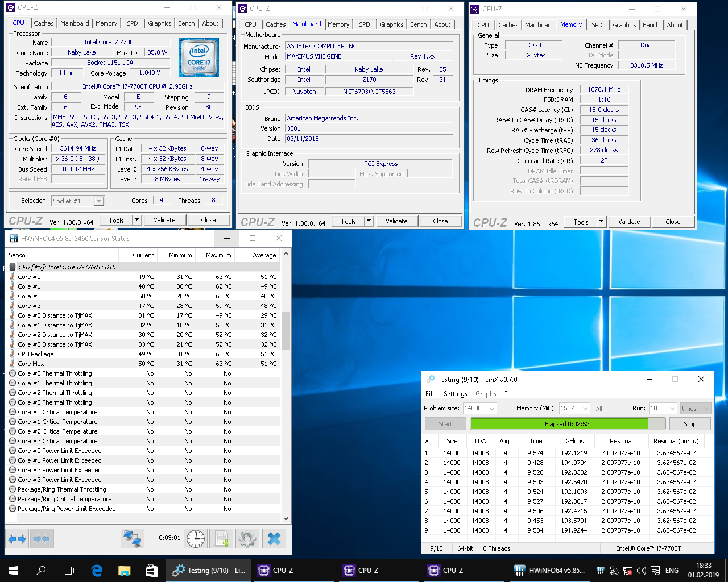
Task: Open Graphics tab in CPU-Z memory window
Action: (624, 25)
